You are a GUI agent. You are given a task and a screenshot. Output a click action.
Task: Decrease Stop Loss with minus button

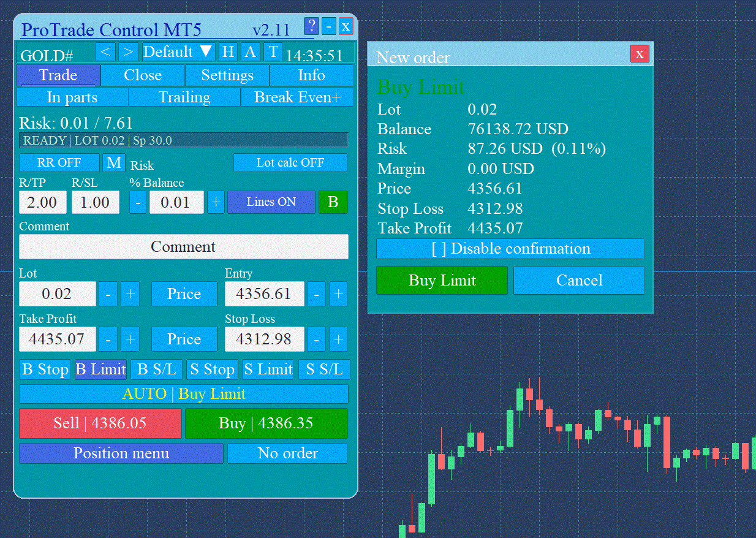[316, 339]
